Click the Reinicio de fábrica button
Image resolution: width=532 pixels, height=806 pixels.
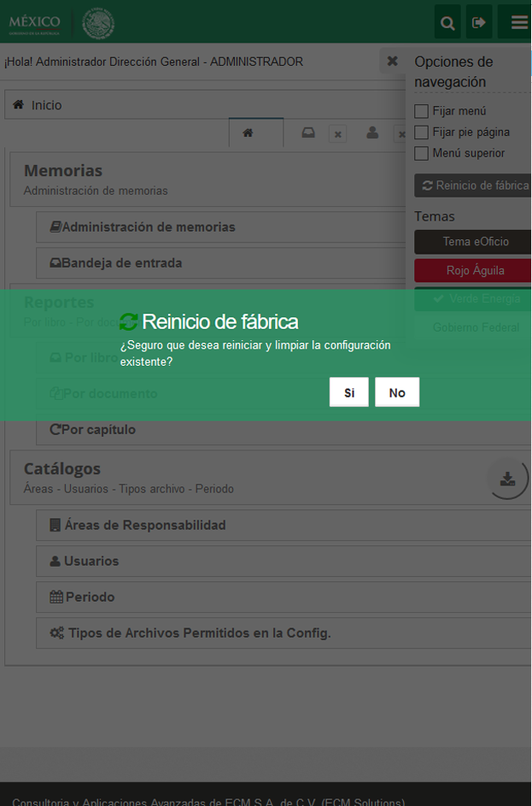[x=473, y=185]
